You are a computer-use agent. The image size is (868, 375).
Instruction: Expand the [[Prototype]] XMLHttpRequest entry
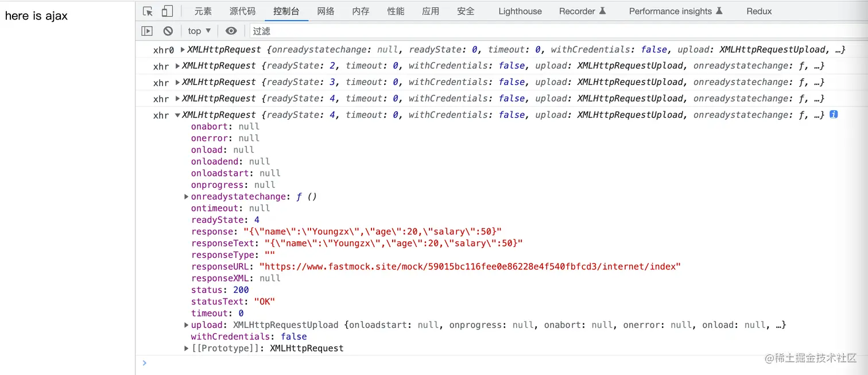pyautogui.click(x=187, y=348)
